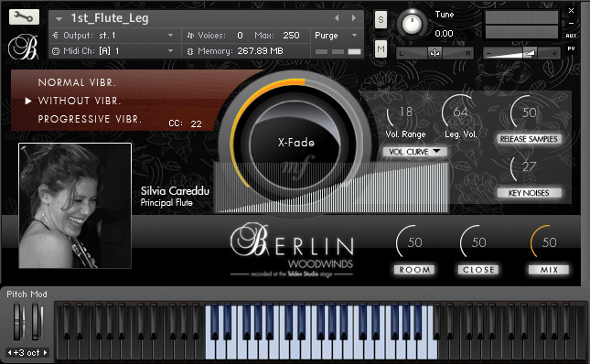Toggle the PV button
The width and height of the screenshot is (590, 364).
click(571, 48)
